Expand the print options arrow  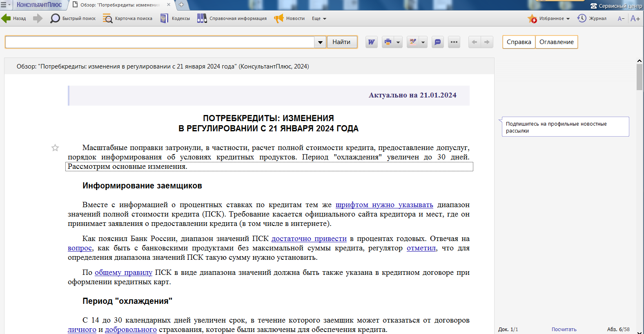[x=398, y=42]
